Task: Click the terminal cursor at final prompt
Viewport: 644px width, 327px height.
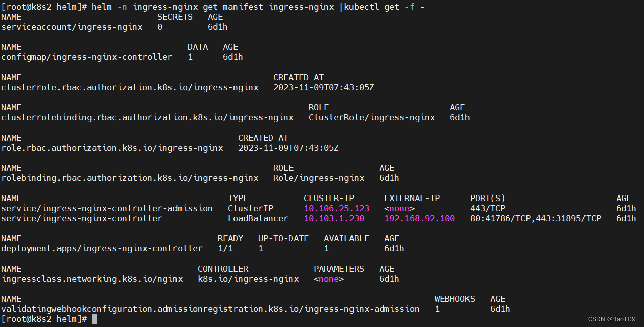Action: coord(94,319)
